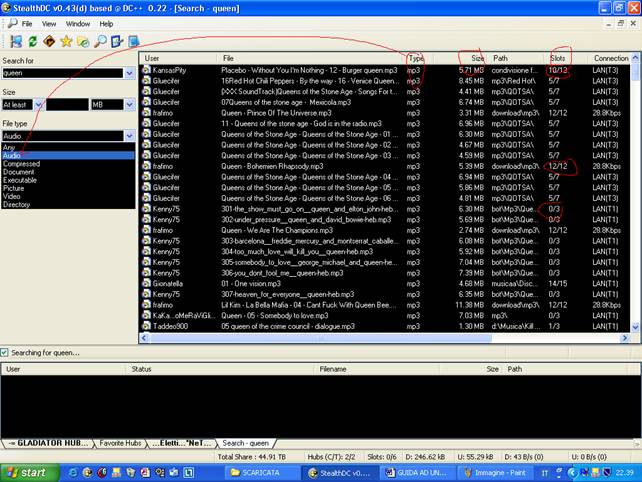The width and height of the screenshot is (642, 482).
Task: Sort results by the Type column header
Action: [419, 58]
